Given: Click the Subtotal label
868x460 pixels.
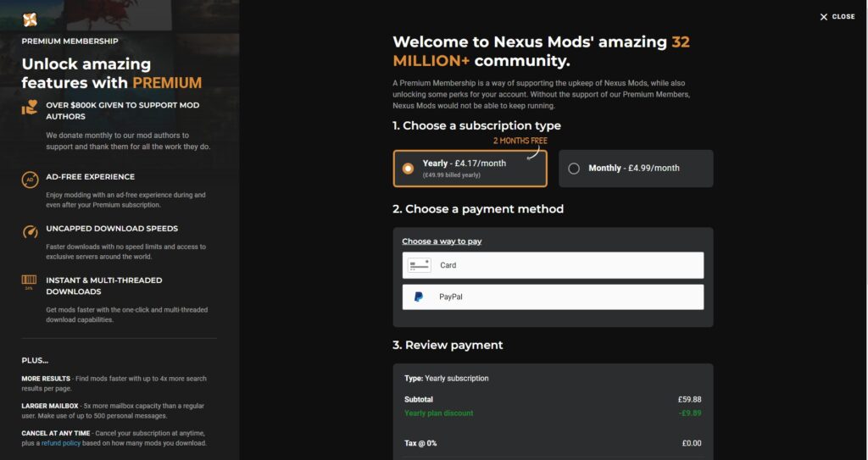Looking at the screenshot, I should coord(419,399).
